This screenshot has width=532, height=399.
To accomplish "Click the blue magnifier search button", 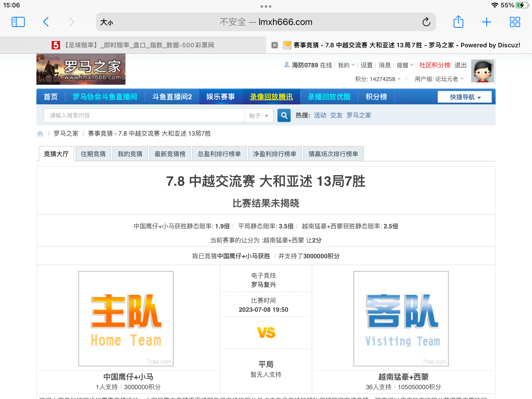I will click(x=284, y=115).
